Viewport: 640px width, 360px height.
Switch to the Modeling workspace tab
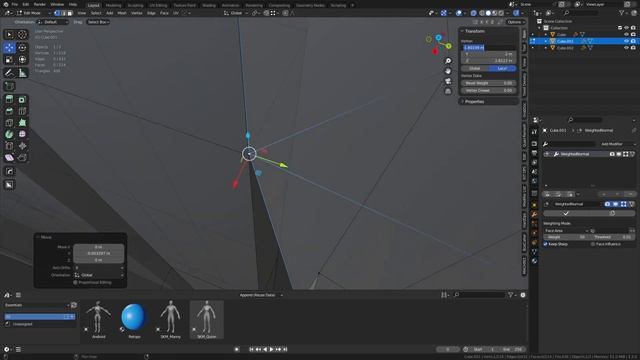(x=113, y=5)
